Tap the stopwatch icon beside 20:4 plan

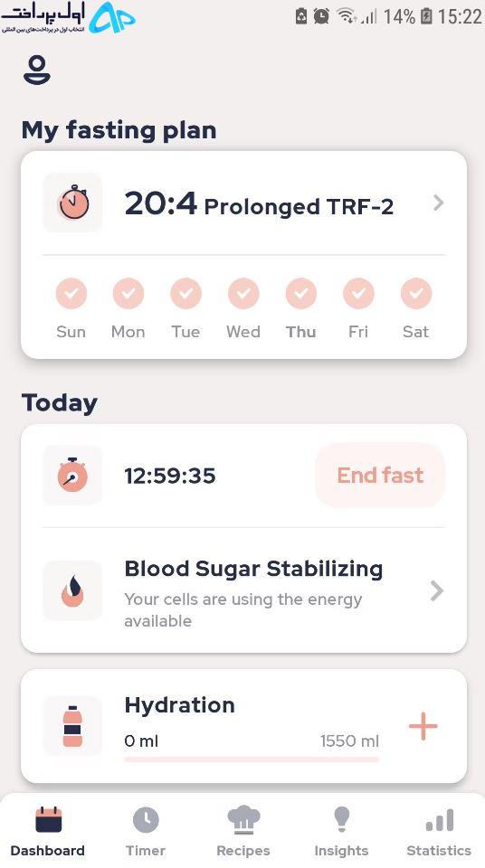(72, 203)
